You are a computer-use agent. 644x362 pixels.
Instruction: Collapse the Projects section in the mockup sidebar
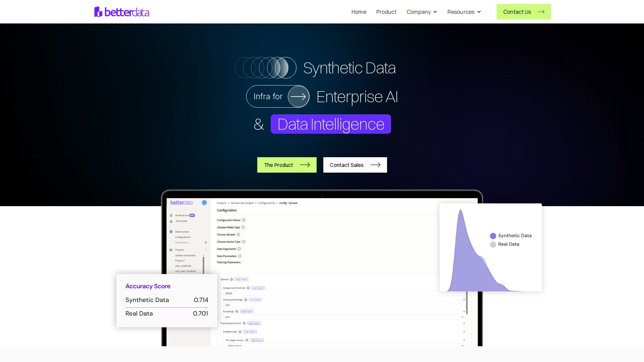tap(206, 250)
